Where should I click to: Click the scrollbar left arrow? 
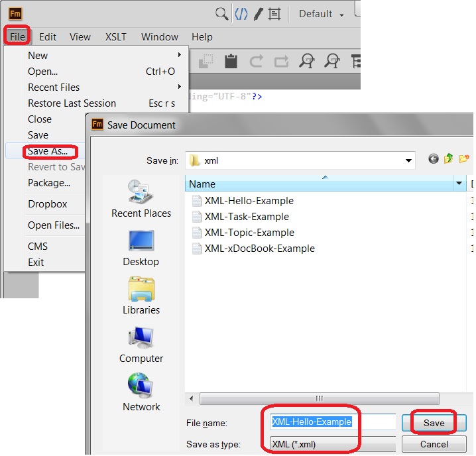191,398
